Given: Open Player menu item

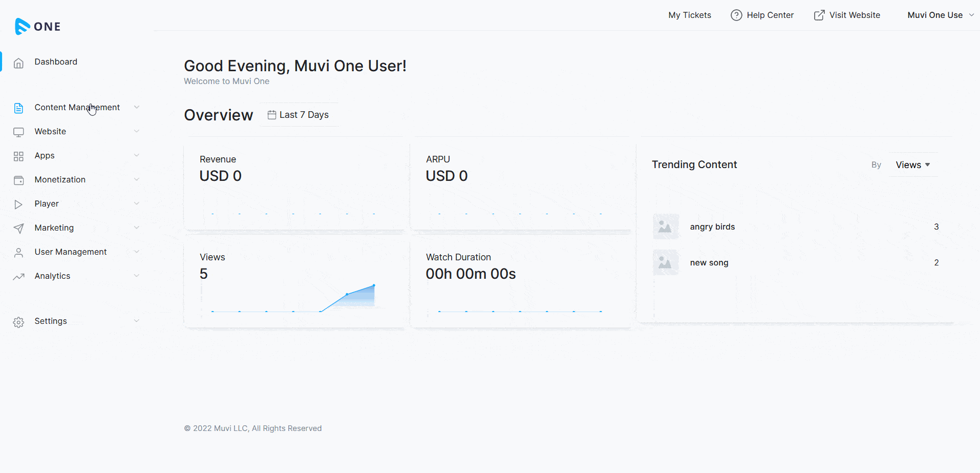Looking at the screenshot, I should 47,203.
